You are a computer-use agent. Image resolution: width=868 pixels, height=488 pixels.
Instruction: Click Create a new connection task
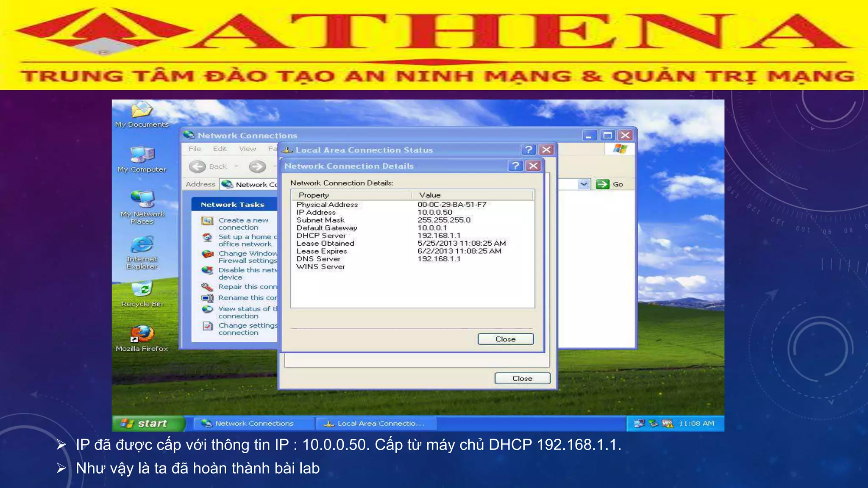243,224
